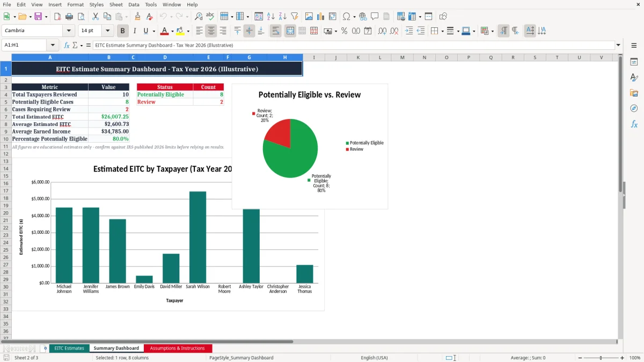Toggle Left-to-Right text direction
This screenshot has width=644, height=362.
tap(503, 31)
